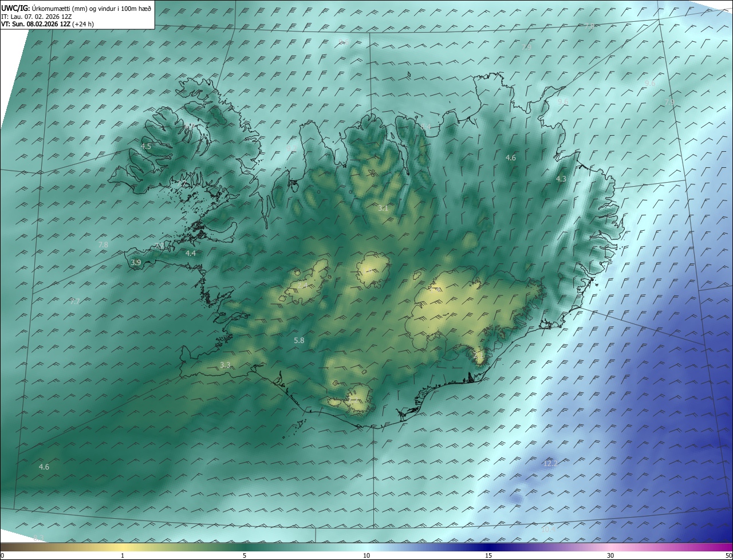Click the 10 tick on the color scale

coord(366,555)
